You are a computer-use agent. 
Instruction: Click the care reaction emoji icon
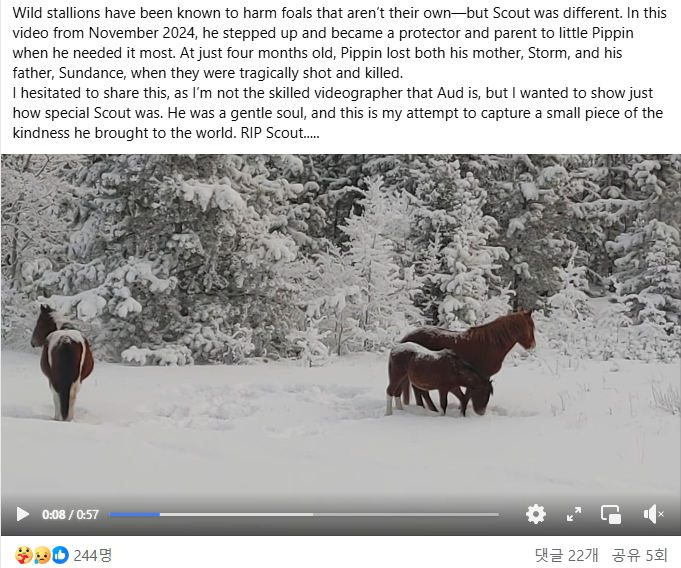[23, 555]
